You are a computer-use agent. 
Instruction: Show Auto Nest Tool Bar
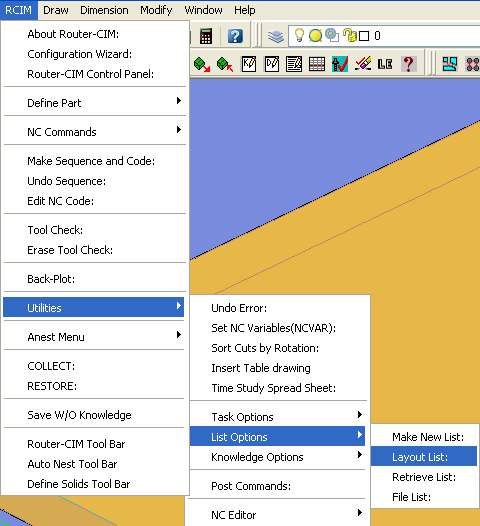[94, 464]
